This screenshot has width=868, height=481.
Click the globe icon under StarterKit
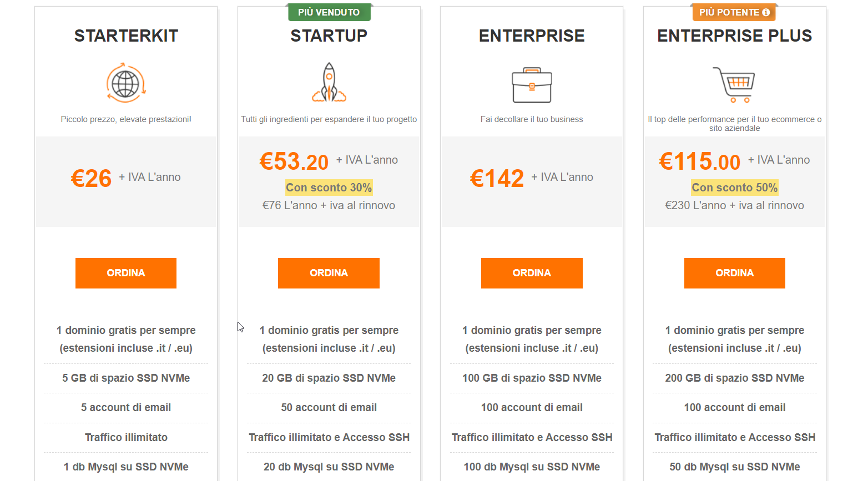point(126,83)
